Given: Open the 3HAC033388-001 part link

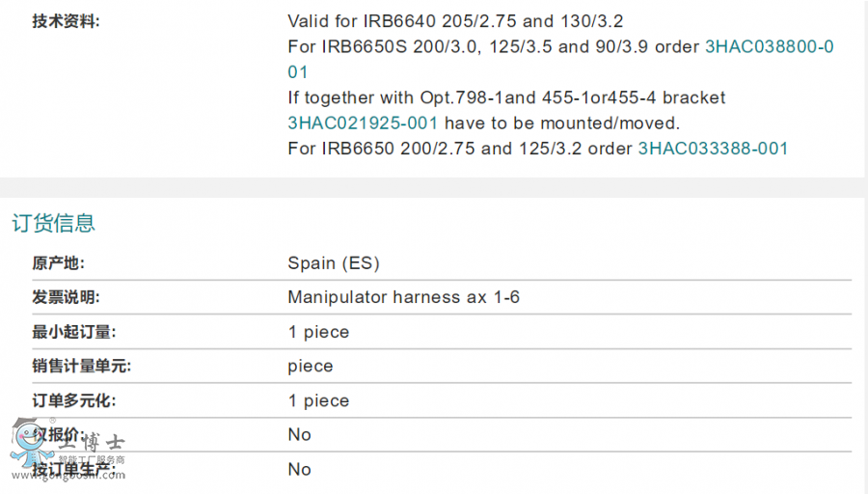Looking at the screenshot, I should 713,149.
